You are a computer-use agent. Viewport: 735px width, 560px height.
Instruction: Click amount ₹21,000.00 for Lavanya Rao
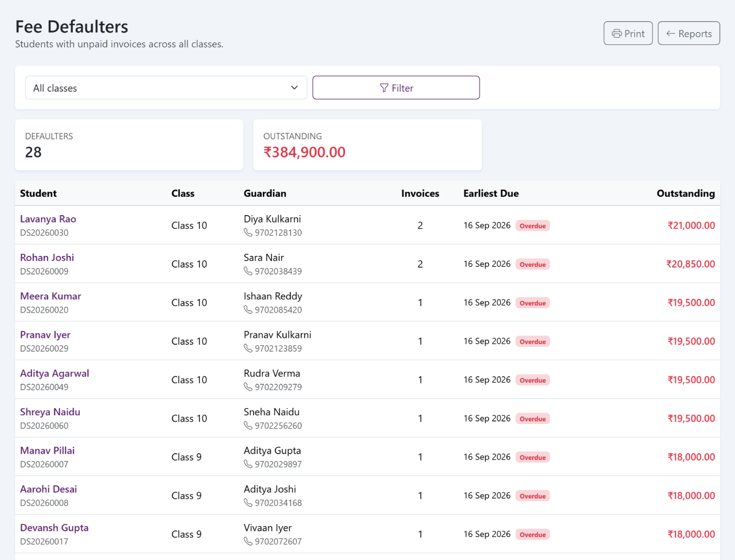691,225
